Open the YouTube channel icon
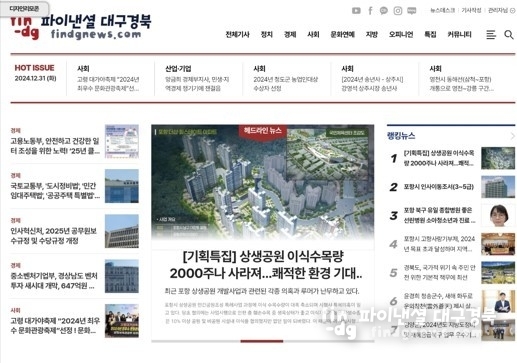The height and width of the screenshot is (363, 517). [356, 11]
